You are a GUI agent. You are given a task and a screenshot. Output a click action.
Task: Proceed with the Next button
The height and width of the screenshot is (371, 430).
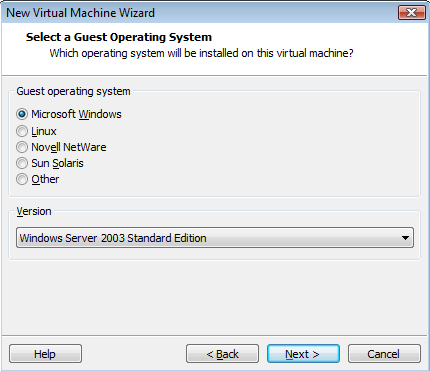pyautogui.click(x=303, y=354)
